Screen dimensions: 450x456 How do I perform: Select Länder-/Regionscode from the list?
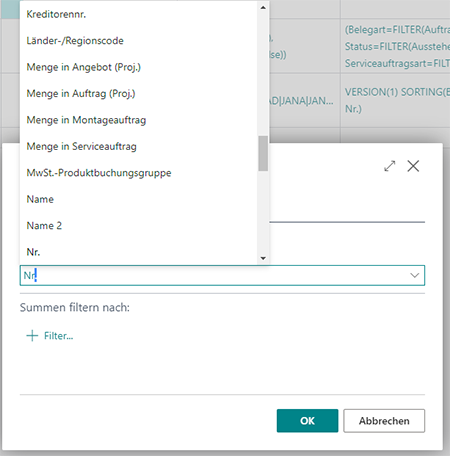point(139,41)
